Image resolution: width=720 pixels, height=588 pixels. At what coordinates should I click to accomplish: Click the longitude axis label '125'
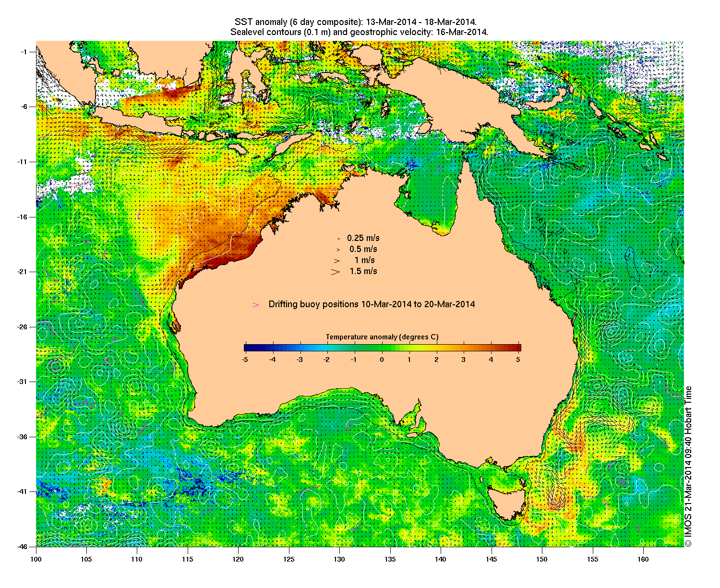[x=289, y=559]
